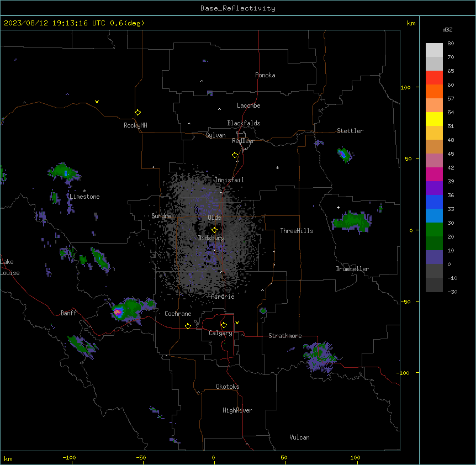
Task: Click the Innisfail city label
Action: tap(229, 180)
